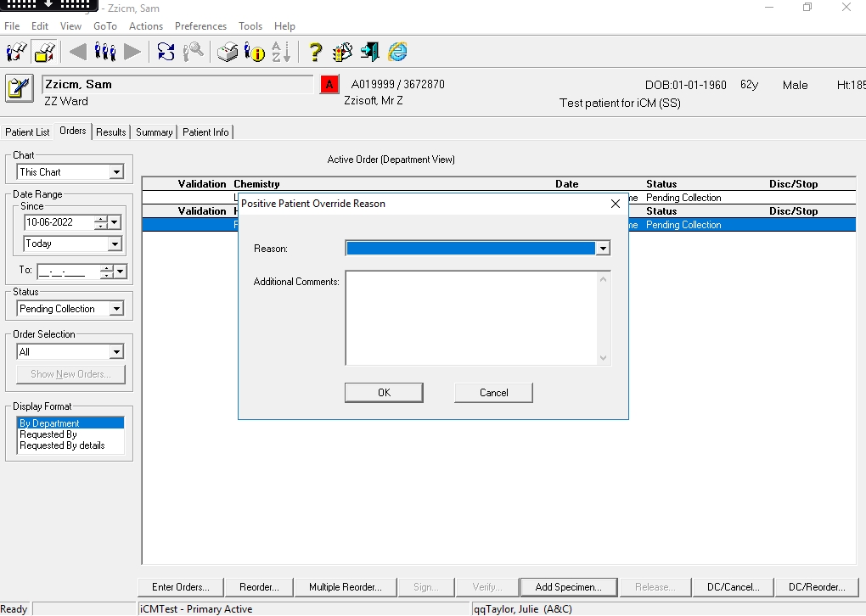Select 'Requested By details' display format
Viewport: 866px width, 616px height.
(70, 445)
